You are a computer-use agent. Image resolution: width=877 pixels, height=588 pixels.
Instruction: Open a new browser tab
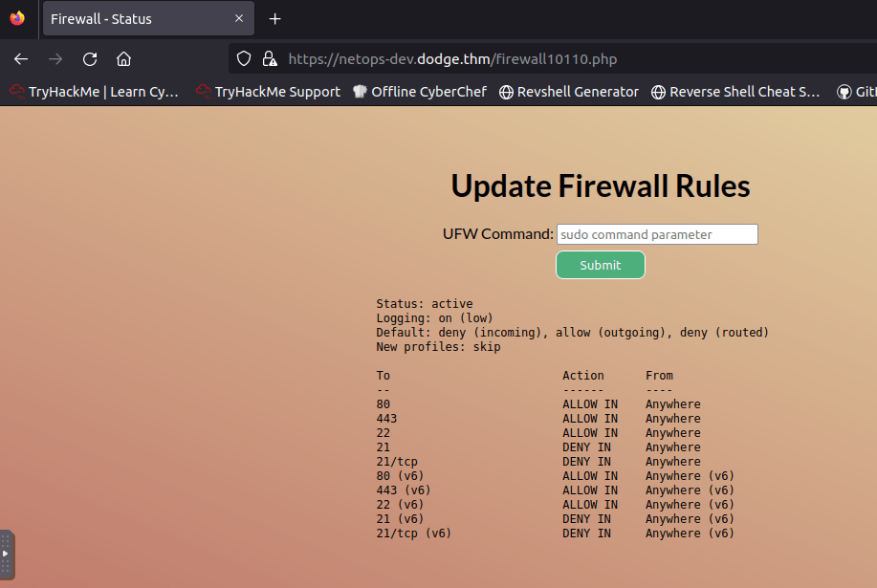coord(275,18)
